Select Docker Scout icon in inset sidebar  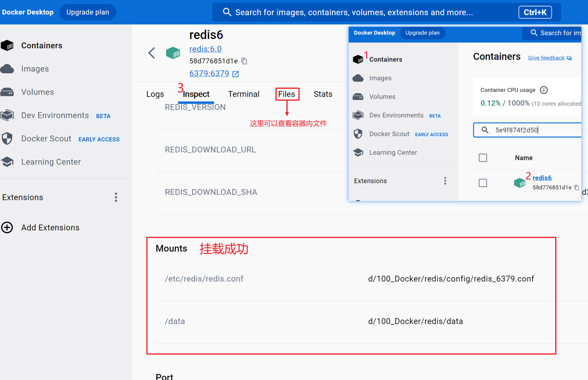(x=358, y=134)
